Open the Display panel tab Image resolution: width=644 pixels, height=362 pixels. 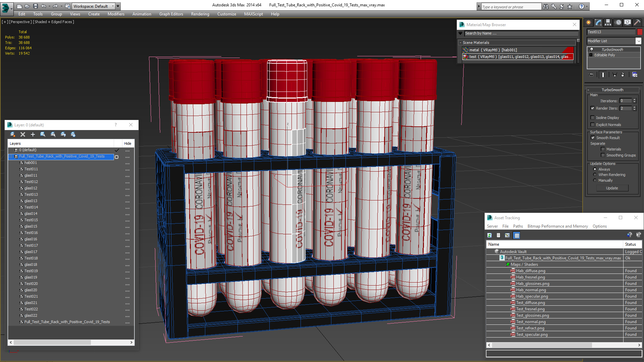(627, 22)
